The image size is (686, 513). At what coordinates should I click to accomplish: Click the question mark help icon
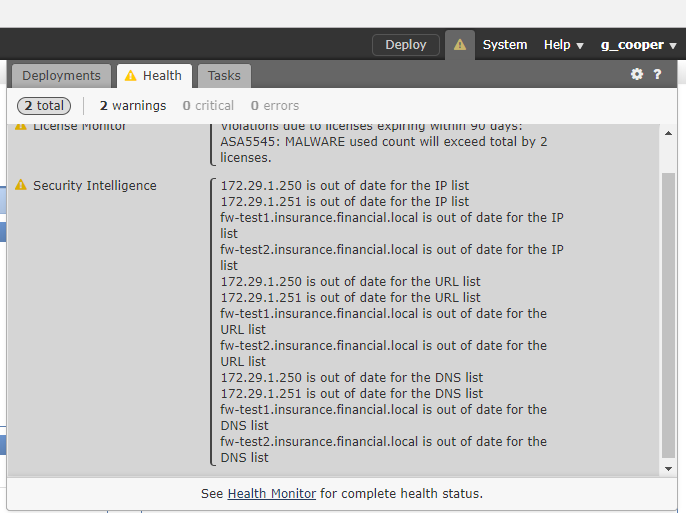click(658, 75)
